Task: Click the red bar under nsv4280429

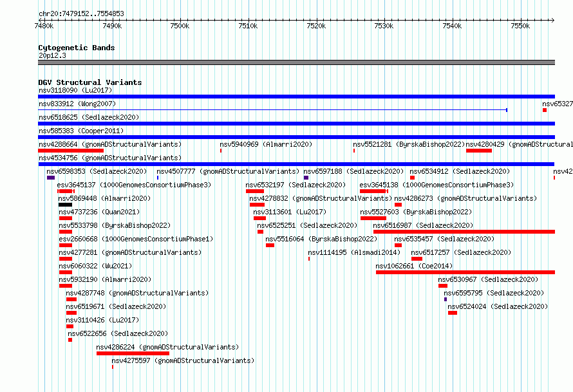Action: coord(479,151)
